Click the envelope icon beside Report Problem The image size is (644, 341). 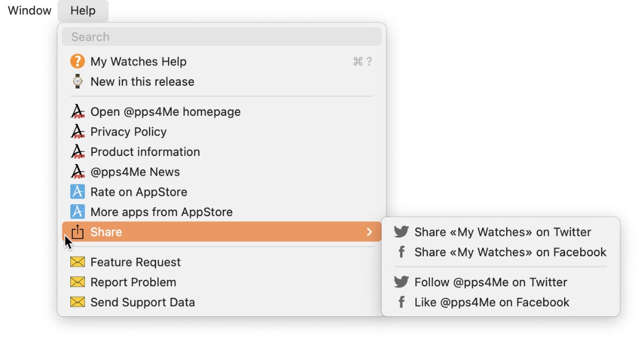(x=78, y=282)
